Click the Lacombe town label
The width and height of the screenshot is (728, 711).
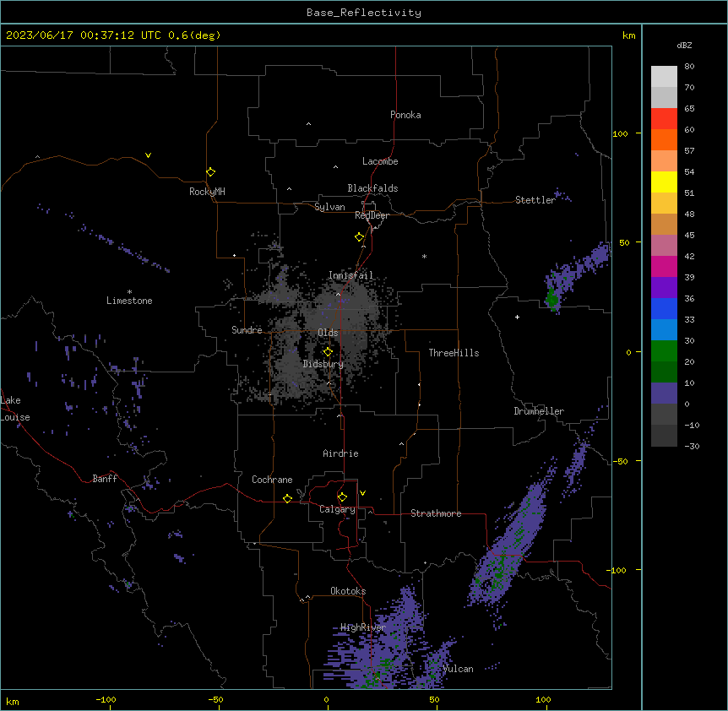pos(380,161)
